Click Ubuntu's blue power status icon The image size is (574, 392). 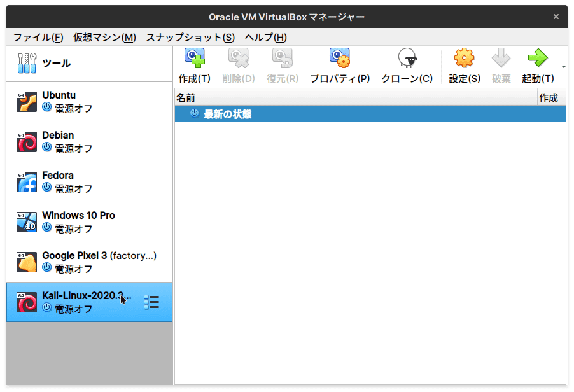(x=47, y=107)
